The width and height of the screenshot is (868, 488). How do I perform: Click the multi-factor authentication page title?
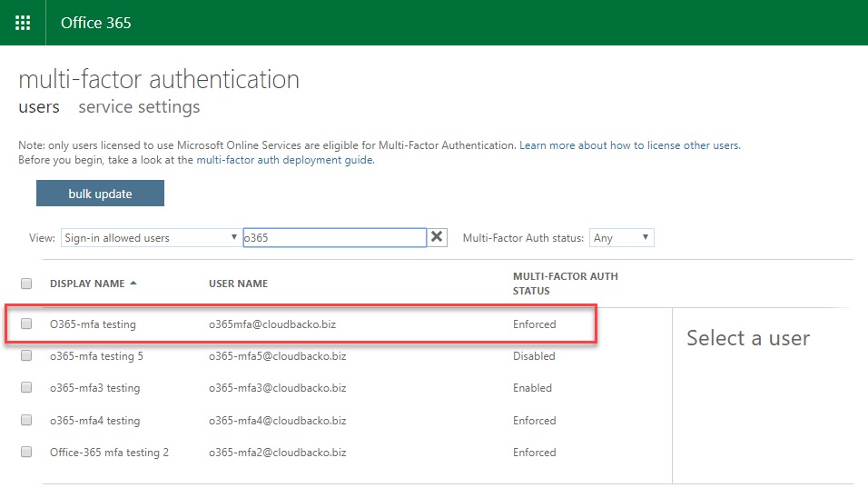[x=159, y=79]
